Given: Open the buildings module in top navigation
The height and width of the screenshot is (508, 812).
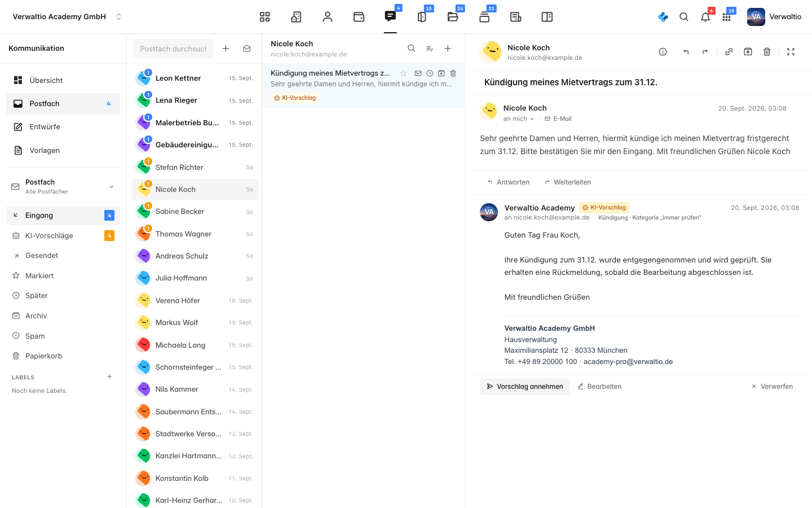Looking at the screenshot, I should tap(296, 17).
